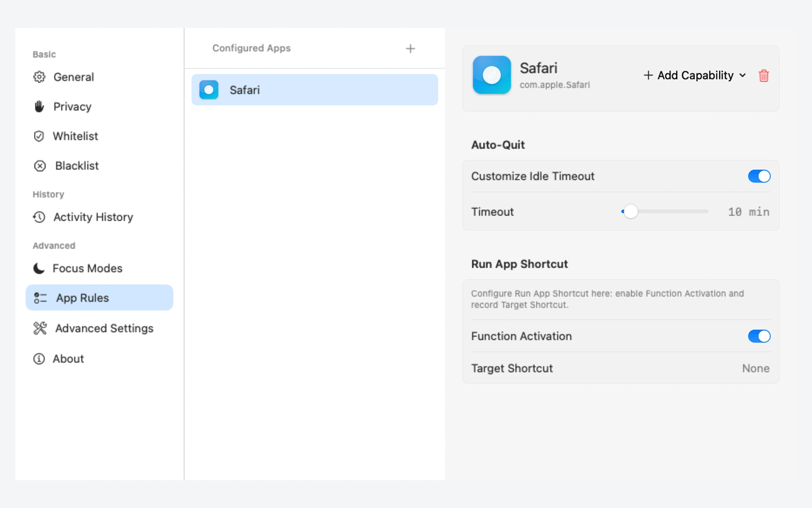Click the Safari title in details header
Viewport: 812px width, 508px height.
pyautogui.click(x=539, y=68)
